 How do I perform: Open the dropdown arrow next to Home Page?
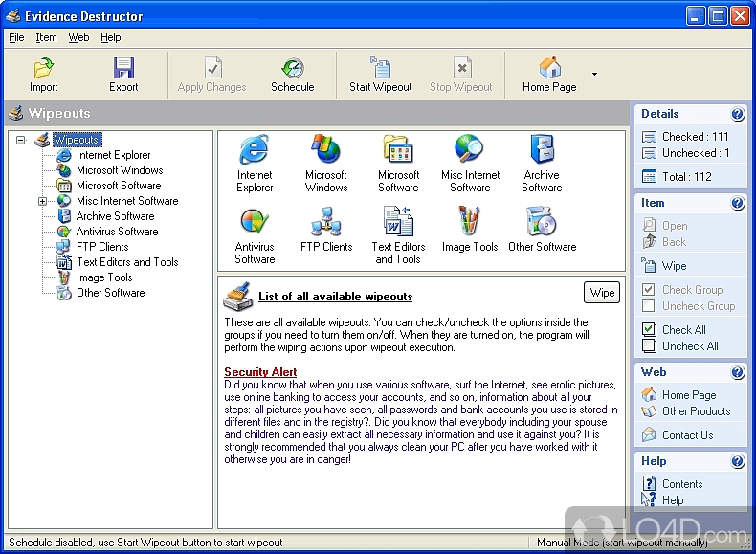click(x=594, y=75)
